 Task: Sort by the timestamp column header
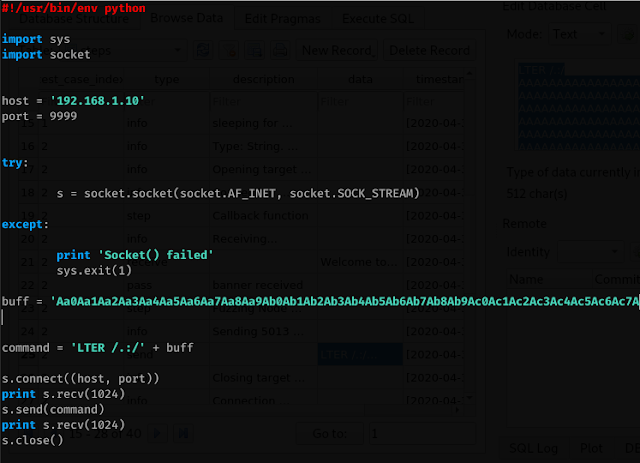(434, 79)
